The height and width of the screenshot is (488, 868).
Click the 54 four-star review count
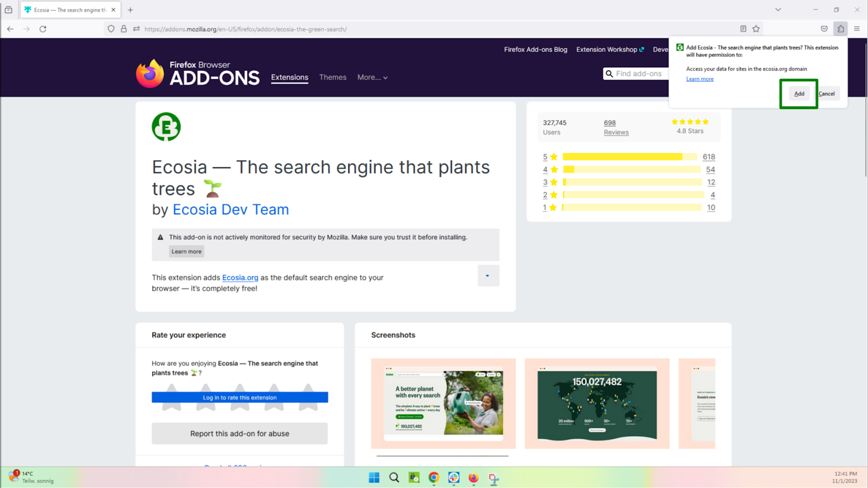tap(710, 169)
